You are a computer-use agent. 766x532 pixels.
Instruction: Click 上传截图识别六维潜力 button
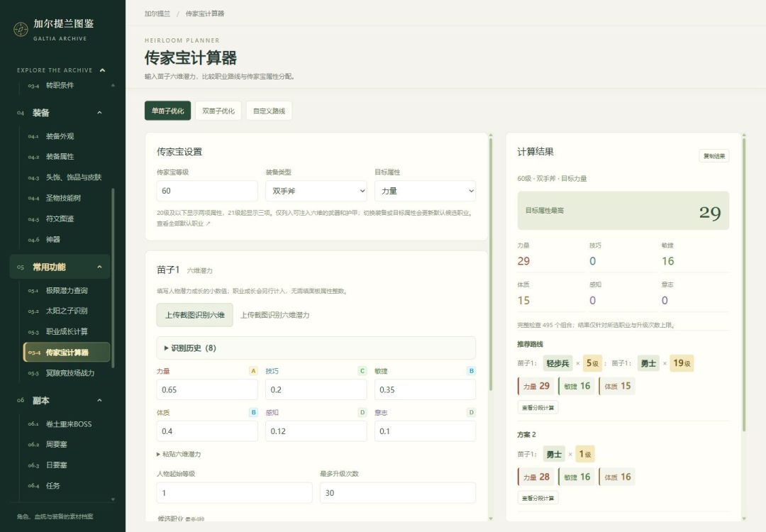click(x=275, y=315)
